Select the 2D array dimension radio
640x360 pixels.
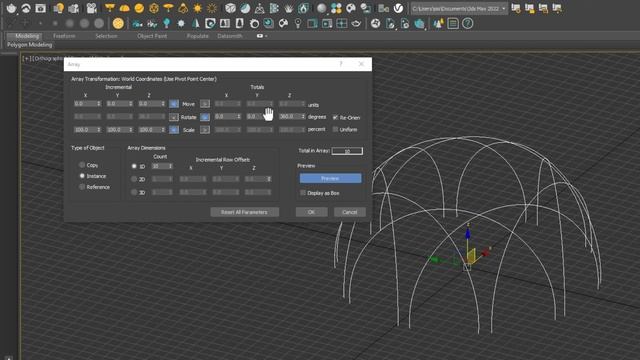(134, 179)
